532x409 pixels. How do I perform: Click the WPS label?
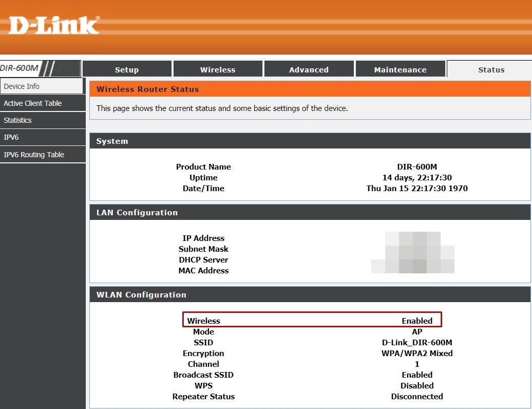[x=203, y=385]
